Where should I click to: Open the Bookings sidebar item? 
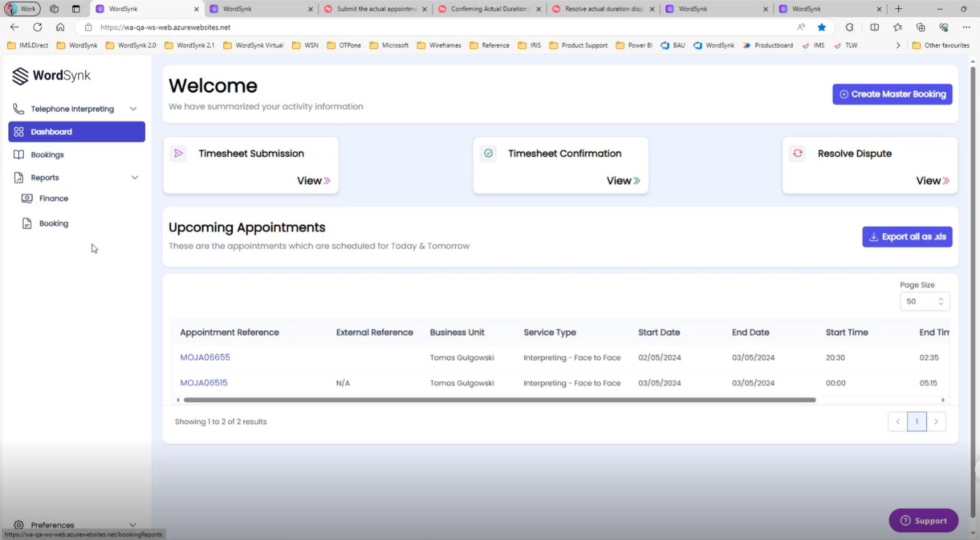coord(48,155)
